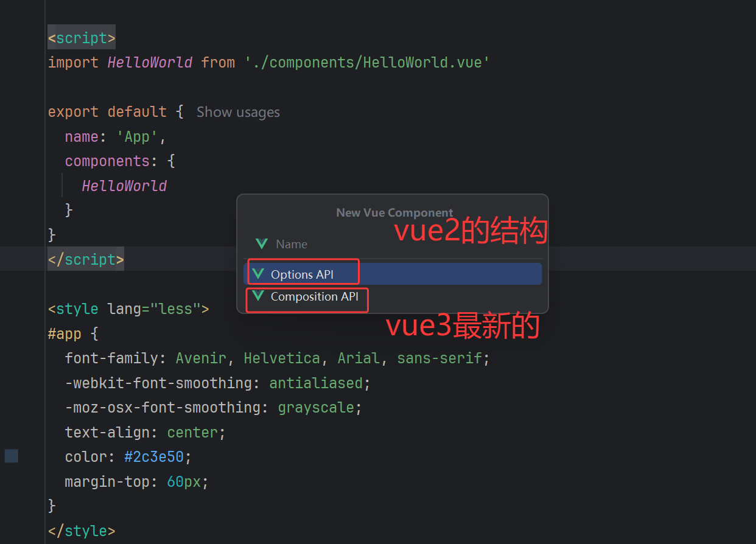
Task: Click the -moz-osx-font-smoothing line
Action: (x=213, y=408)
